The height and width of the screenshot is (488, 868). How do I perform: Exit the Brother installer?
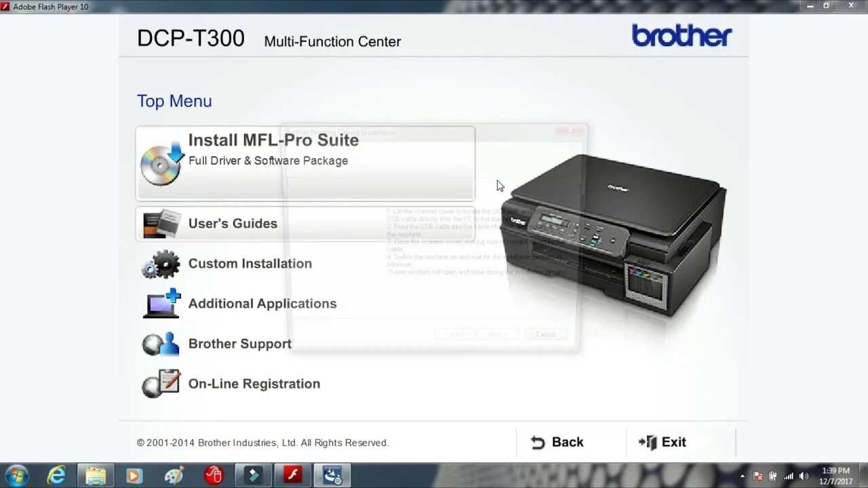[x=663, y=442]
